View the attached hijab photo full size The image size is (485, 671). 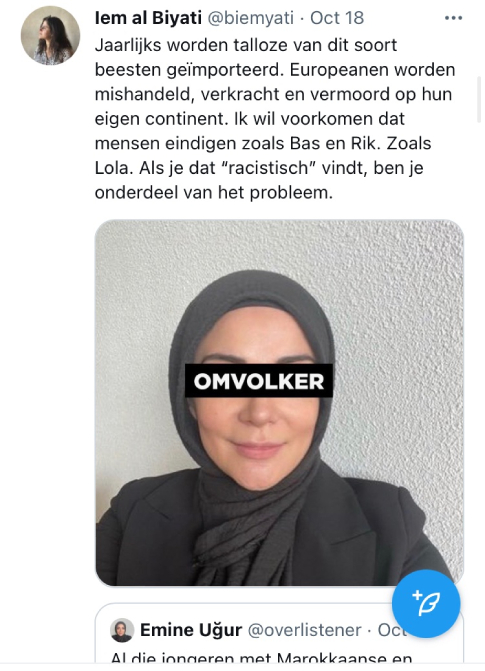pyautogui.click(x=279, y=403)
